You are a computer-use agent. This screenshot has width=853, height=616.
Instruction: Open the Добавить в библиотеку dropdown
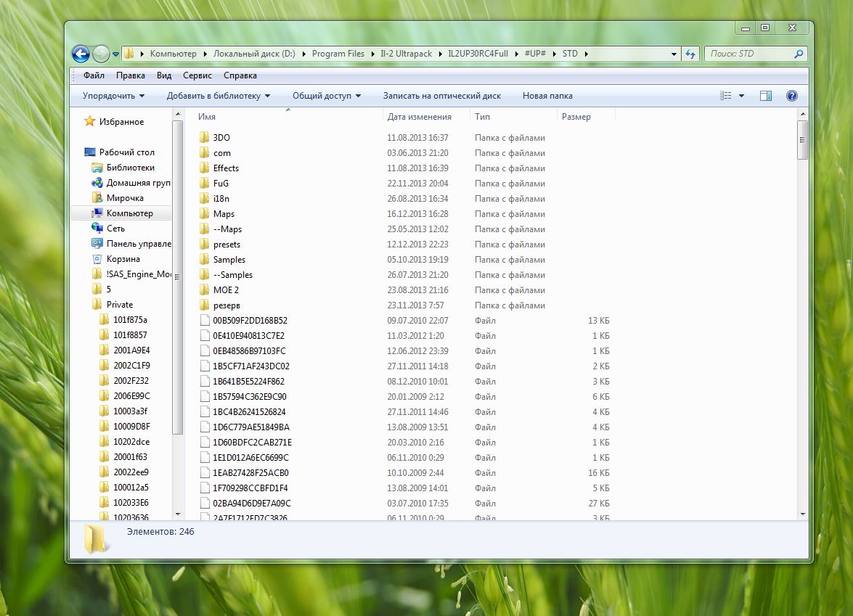click(218, 96)
